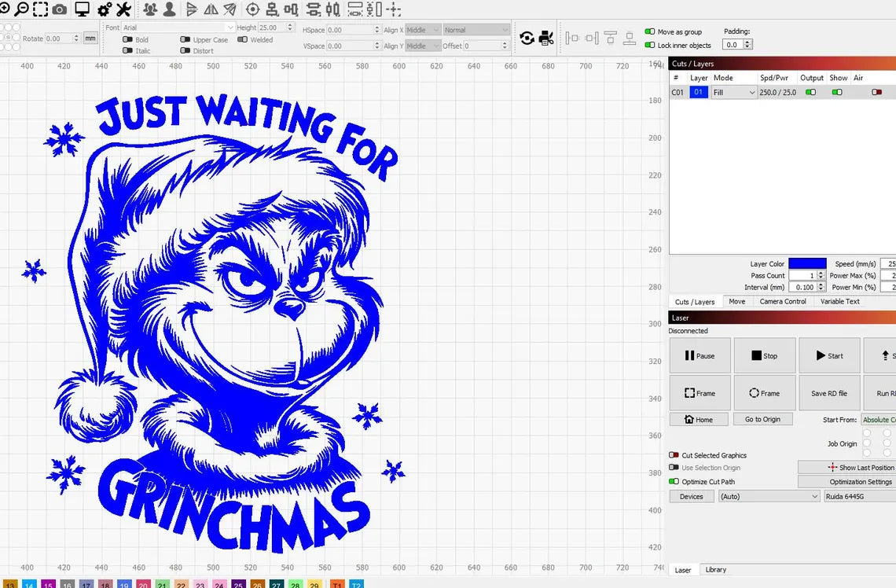Switch to the Camera Control tab

[x=782, y=301]
